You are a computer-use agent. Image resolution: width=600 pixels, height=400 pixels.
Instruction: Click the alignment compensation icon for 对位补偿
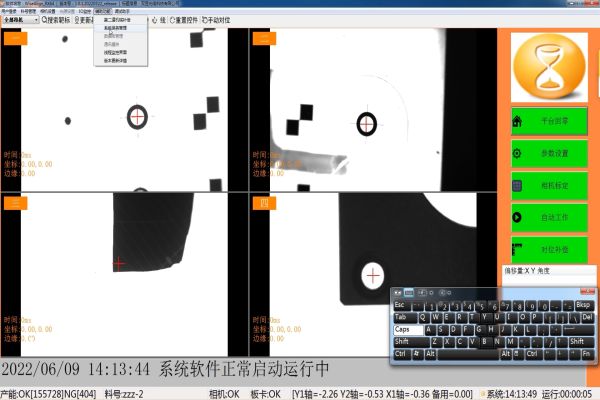tap(517, 249)
